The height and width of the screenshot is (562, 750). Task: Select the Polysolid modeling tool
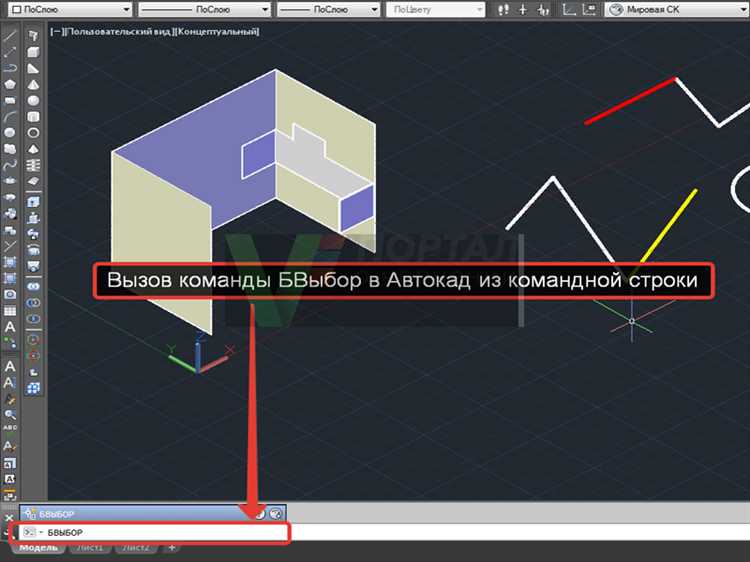(33, 35)
